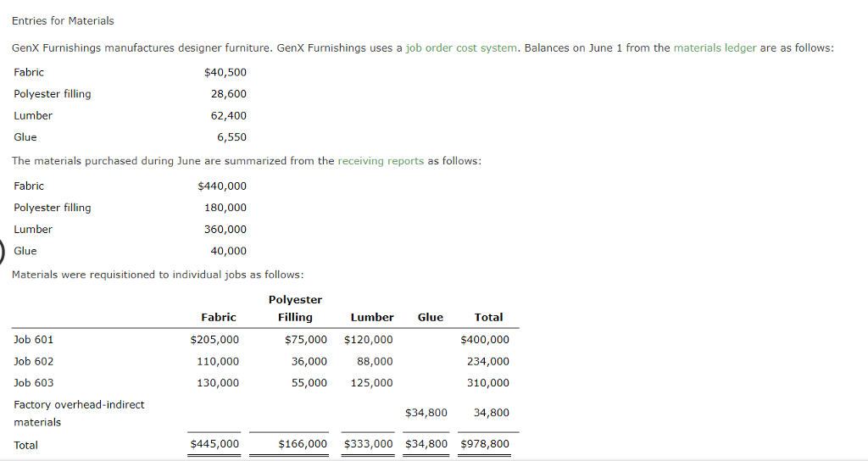Select the grand total $978,800
The width and height of the screenshot is (868, 461).
click(485, 444)
